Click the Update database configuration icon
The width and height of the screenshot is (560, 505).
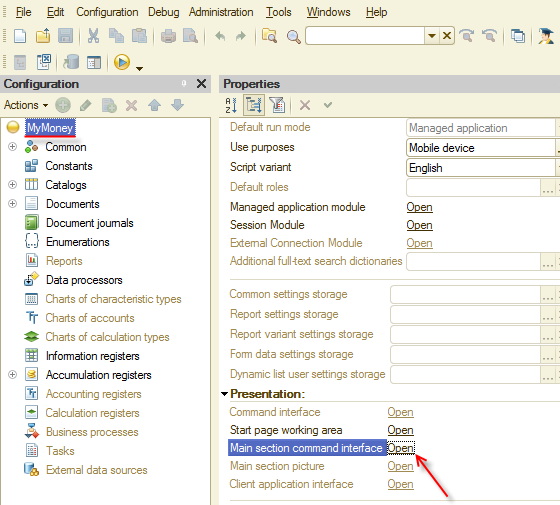point(71,62)
